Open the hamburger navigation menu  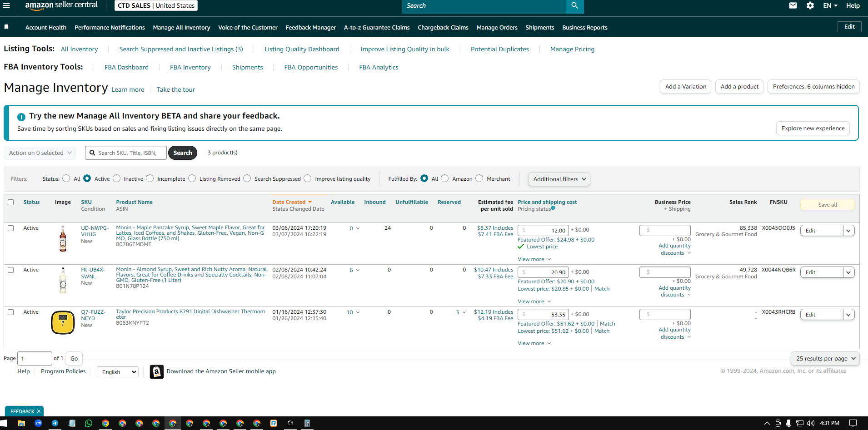[x=6, y=5]
